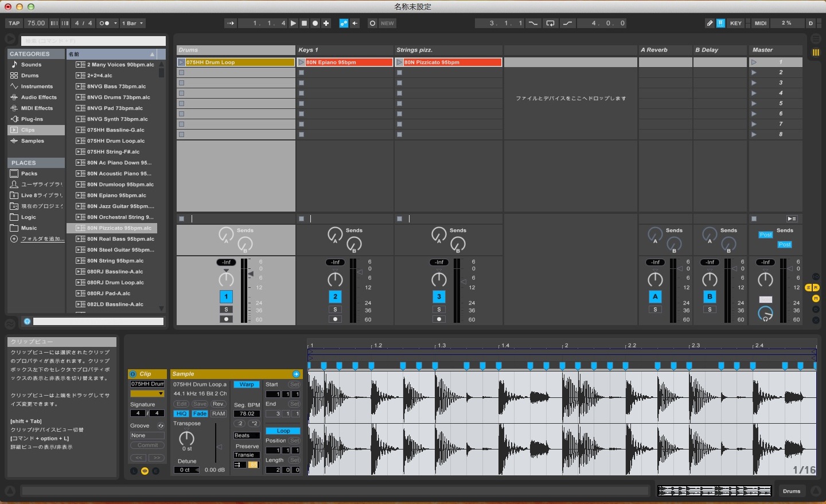Toggle the Automation Arm icon
This screenshot has width=826, height=504.
pos(344,24)
